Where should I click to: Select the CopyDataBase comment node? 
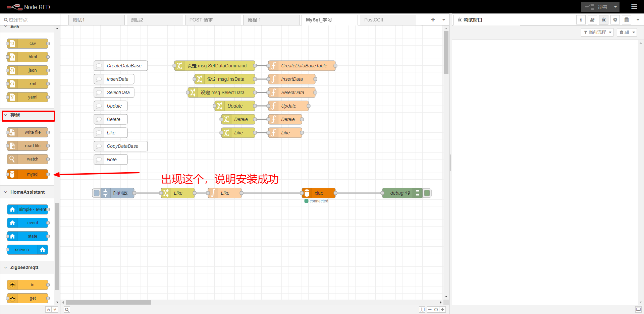point(121,146)
